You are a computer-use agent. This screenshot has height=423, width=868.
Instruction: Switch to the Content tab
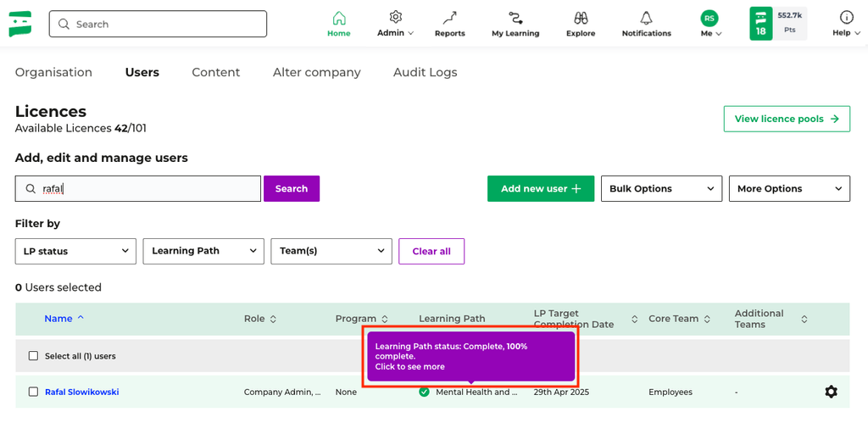click(x=215, y=73)
